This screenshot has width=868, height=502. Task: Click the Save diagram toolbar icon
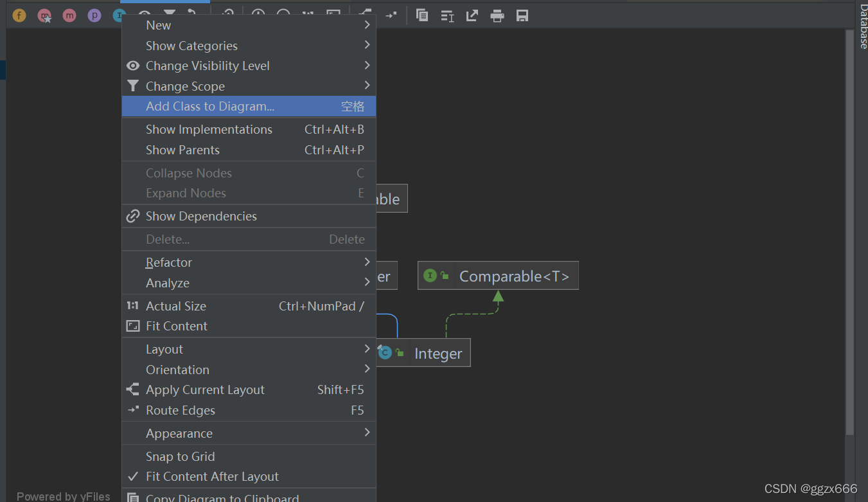click(522, 15)
